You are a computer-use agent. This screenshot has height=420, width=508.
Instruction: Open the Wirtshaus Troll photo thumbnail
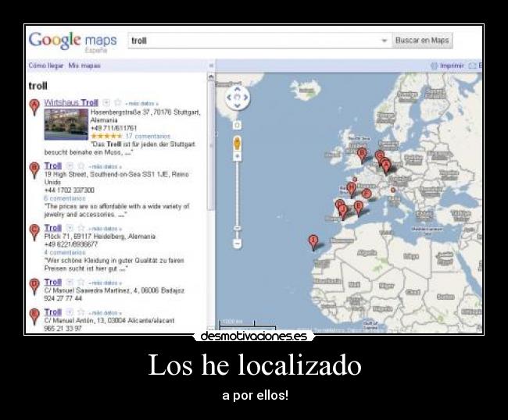[x=66, y=124]
